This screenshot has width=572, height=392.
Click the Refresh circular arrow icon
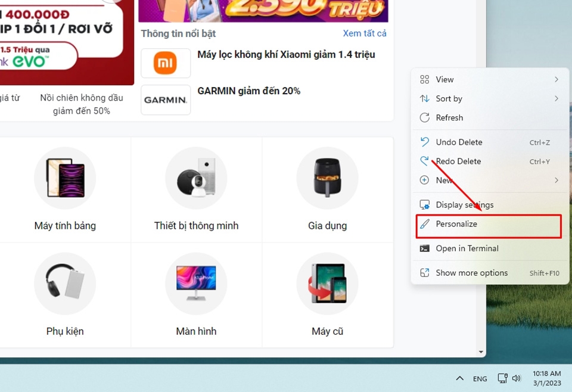(x=424, y=117)
